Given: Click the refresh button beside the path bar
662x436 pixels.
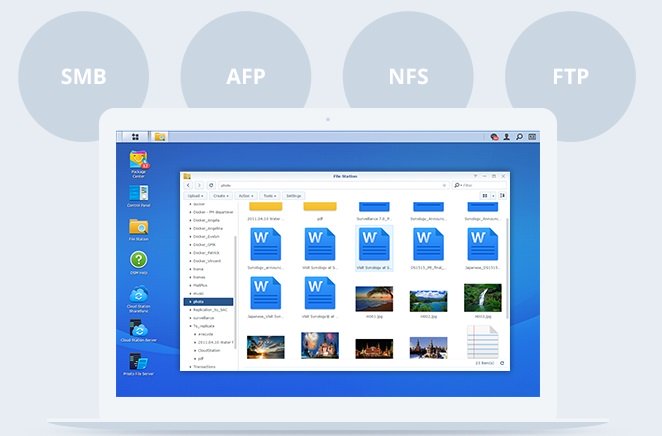Looking at the screenshot, I should [x=211, y=185].
